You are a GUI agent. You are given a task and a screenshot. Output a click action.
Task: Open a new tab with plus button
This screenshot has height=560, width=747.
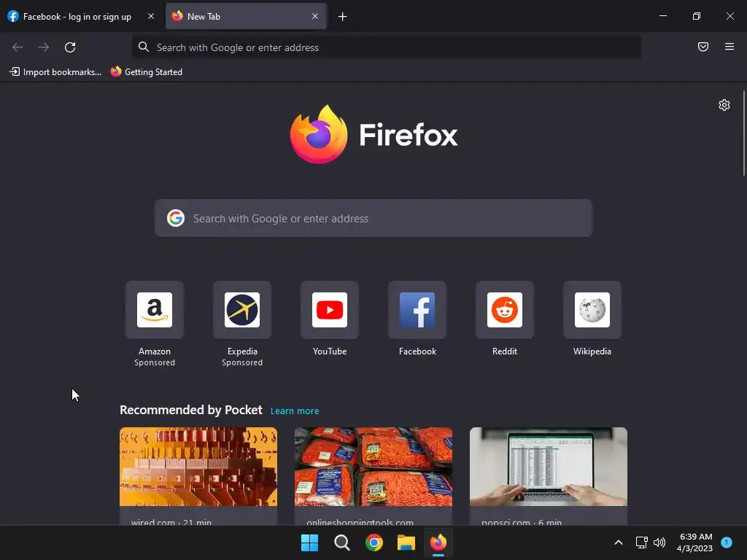343,17
